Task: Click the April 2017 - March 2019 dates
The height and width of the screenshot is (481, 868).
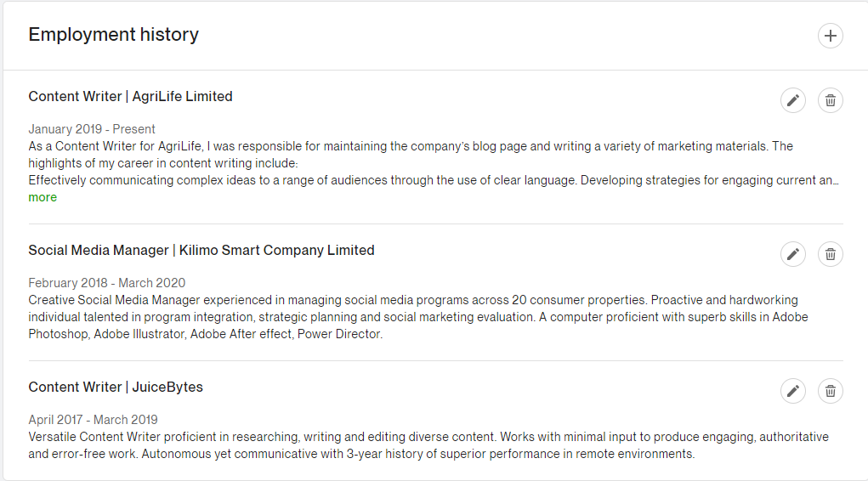Action: (93, 420)
